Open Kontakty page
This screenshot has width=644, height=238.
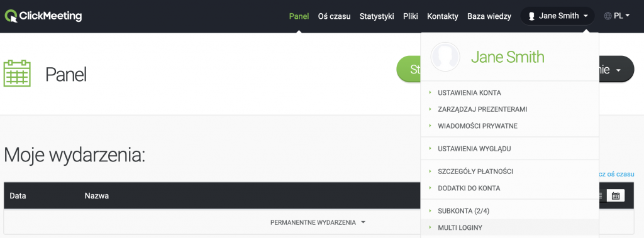[443, 16]
